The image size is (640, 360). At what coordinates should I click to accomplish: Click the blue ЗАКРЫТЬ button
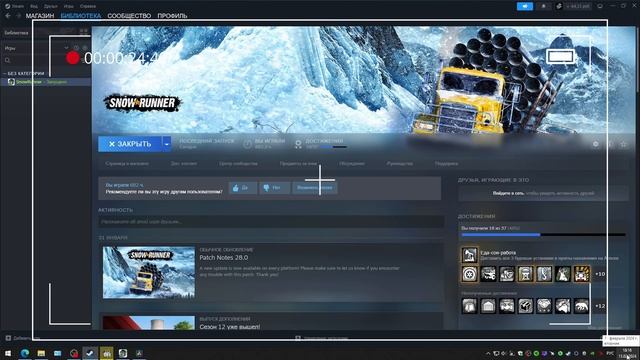pos(130,144)
